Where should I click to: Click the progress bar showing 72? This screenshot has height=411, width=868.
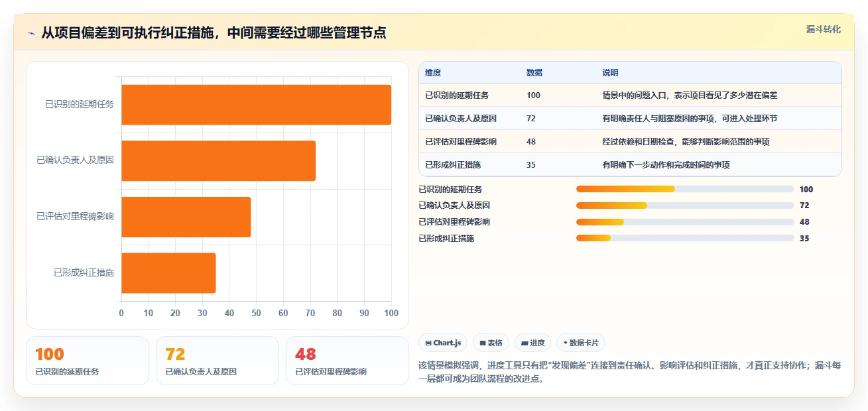pyautogui.click(x=685, y=206)
